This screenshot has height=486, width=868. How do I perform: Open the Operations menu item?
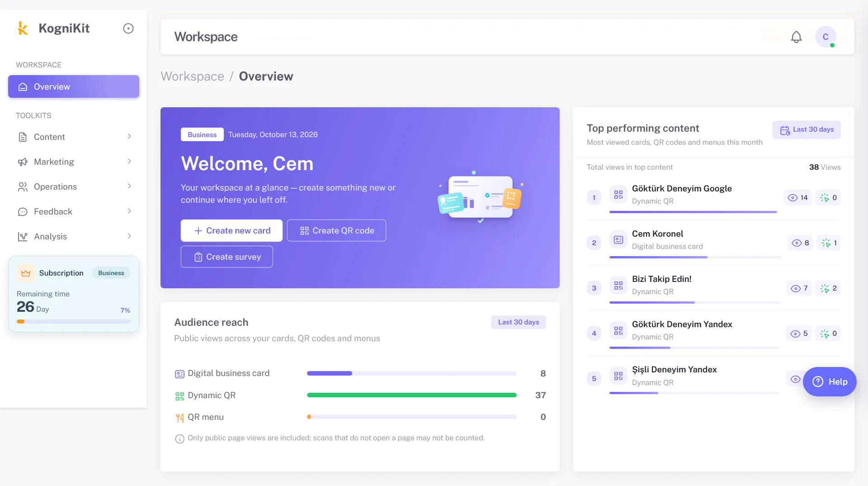(x=74, y=186)
